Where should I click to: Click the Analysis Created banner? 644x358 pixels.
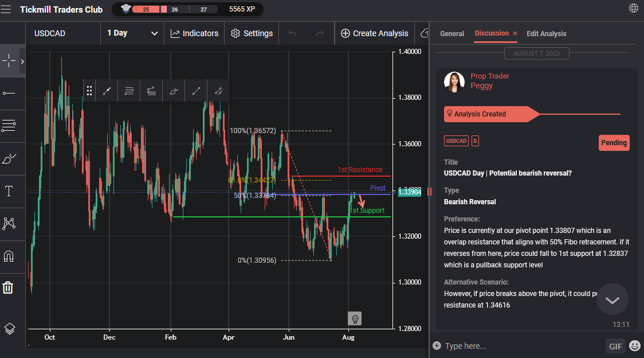tap(492, 114)
